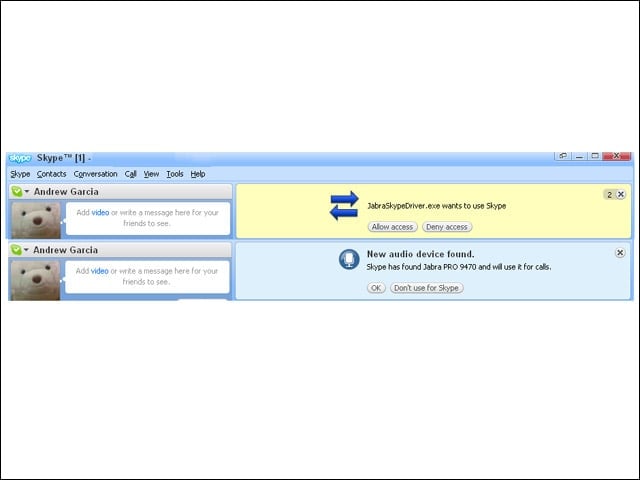Click Allow access for JabraSkypeDriver.exe
Image resolution: width=640 pixels, height=480 pixels.
click(392, 227)
